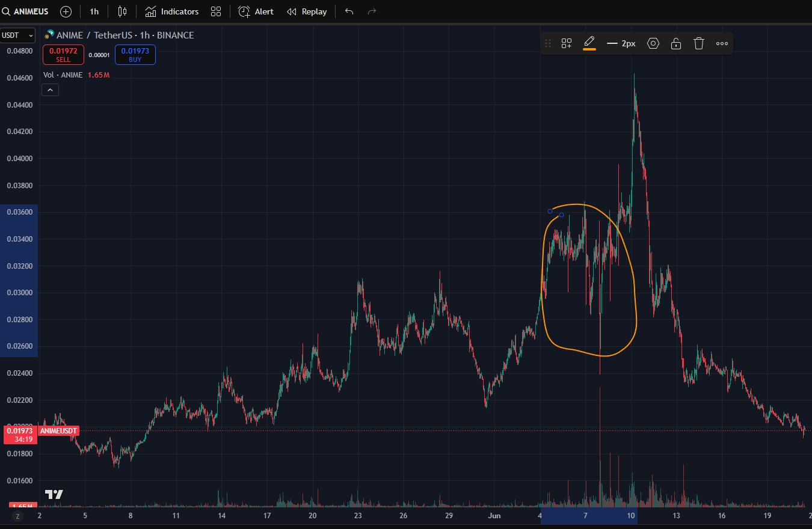Click the 0.01973 current price axis label
The image size is (812, 529).
(20, 434)
